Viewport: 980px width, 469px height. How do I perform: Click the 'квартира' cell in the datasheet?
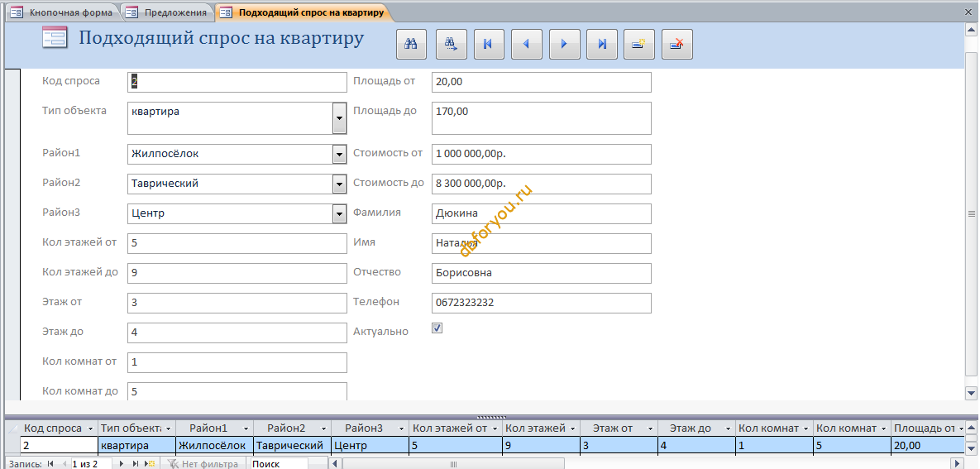click(x=137, y=445)
